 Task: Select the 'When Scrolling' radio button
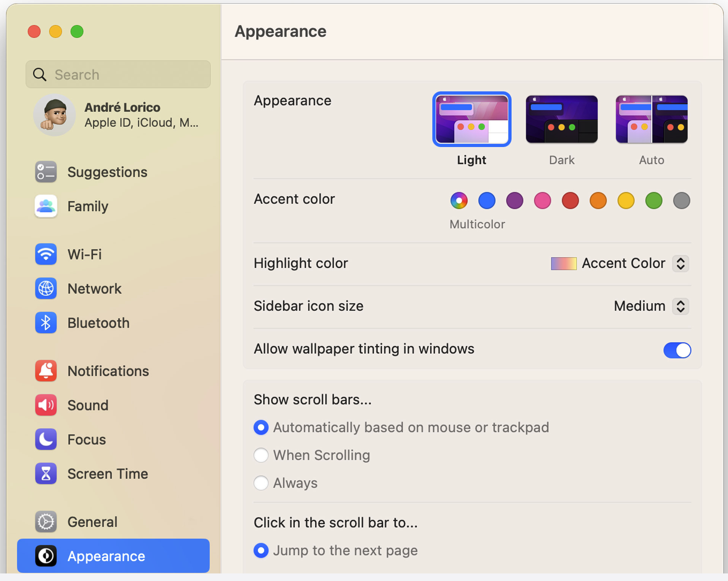pos(261,455)
